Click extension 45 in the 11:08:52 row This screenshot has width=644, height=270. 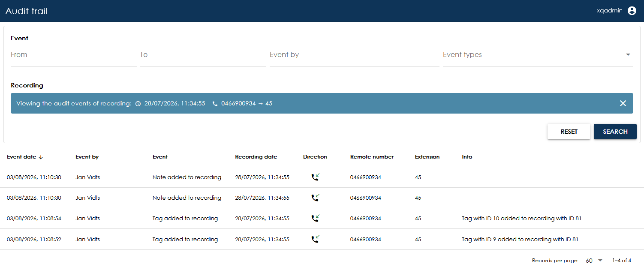tap(418, 240)
